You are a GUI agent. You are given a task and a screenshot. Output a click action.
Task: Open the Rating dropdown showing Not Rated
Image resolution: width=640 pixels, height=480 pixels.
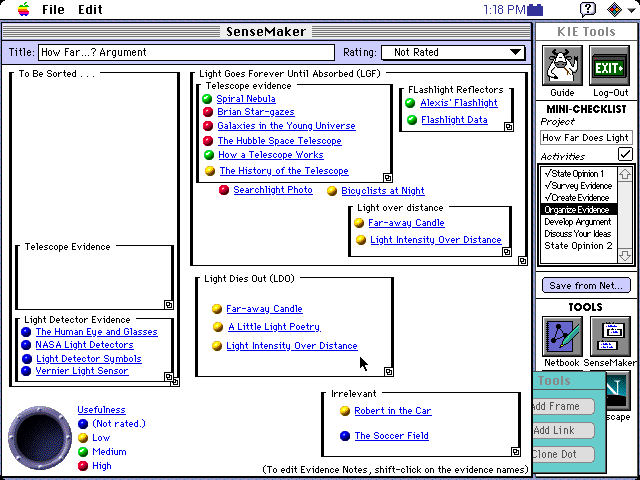tap(453, 52)
